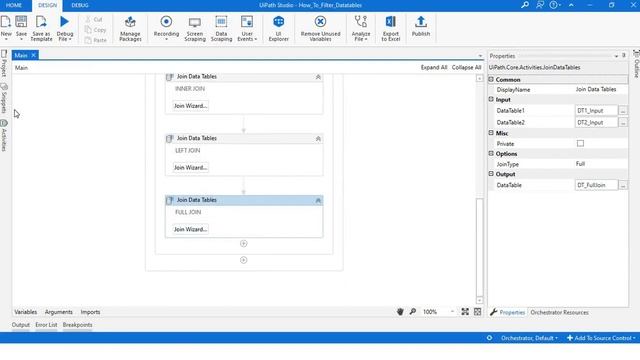Edit the DT1_Input field

click(596, 111)
